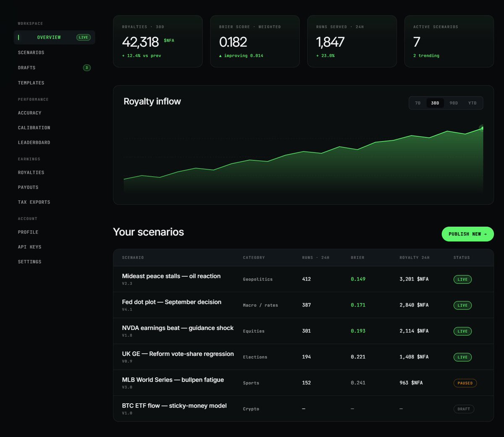
Task: Click PAUSED status badge in MLB World Series row
Action: pos(465,383)
